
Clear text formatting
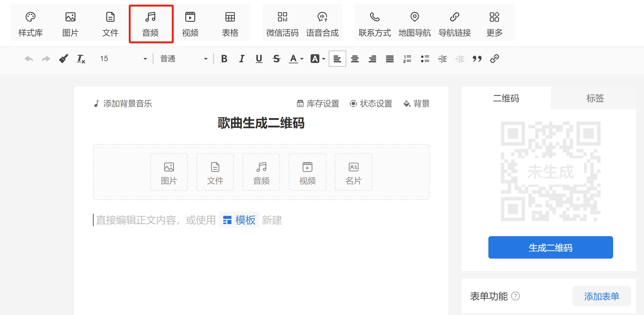click(x=81, y=59)
